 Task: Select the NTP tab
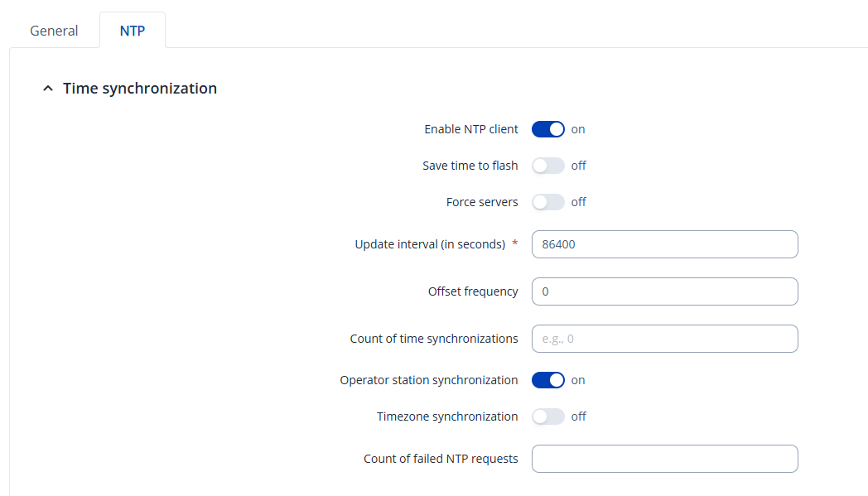point(132,31)
